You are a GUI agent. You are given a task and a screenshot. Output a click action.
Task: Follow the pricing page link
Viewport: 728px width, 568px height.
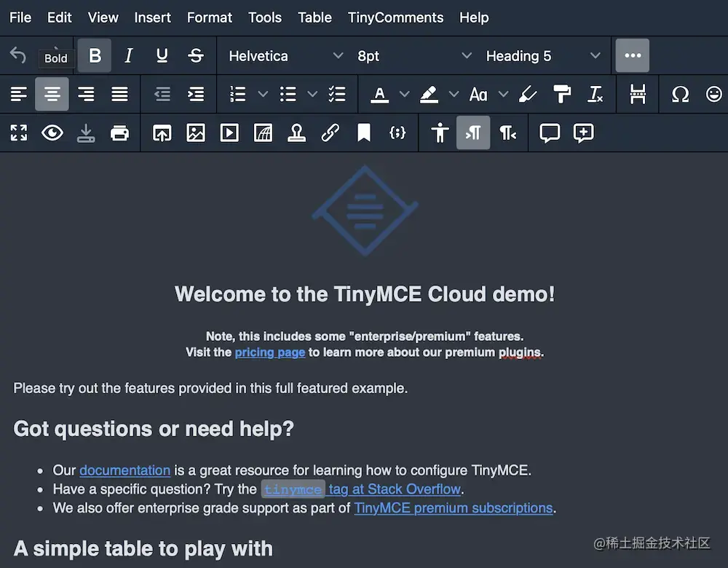pyautogui.click(x=270, y=352)
